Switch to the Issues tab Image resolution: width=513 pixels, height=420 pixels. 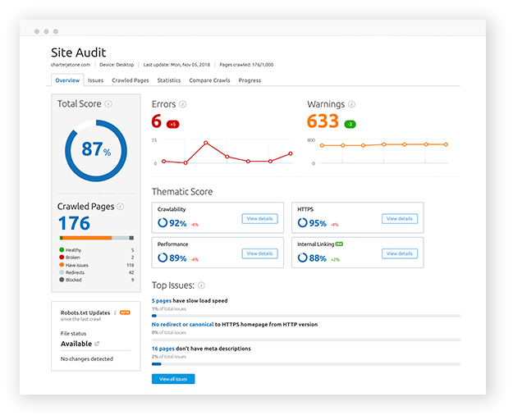click(95, 80)
